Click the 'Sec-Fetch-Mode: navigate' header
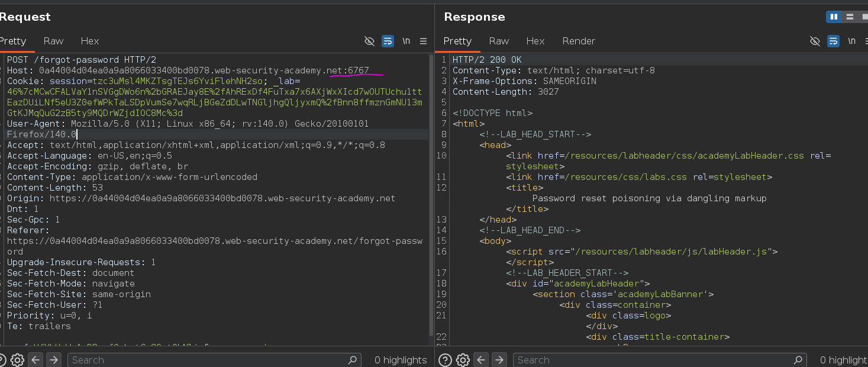The width and height of the screenshot is (868, 367). (x=71, y=284)
